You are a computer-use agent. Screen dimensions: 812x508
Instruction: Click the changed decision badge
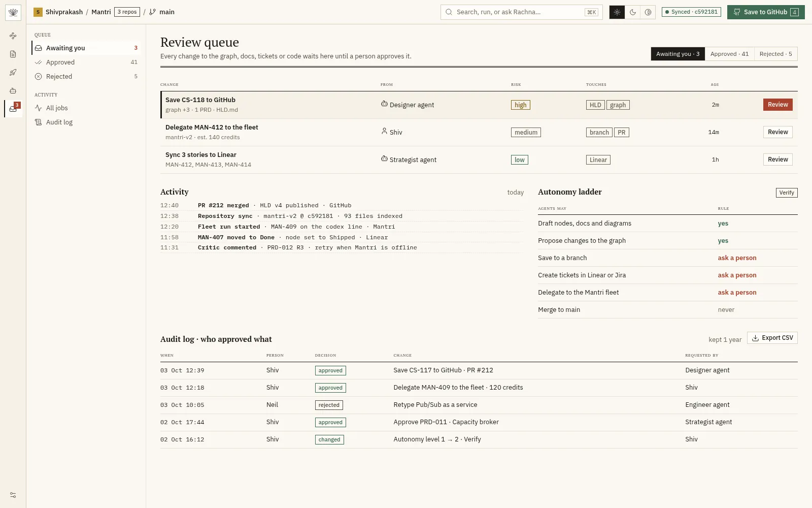point(329,440)
